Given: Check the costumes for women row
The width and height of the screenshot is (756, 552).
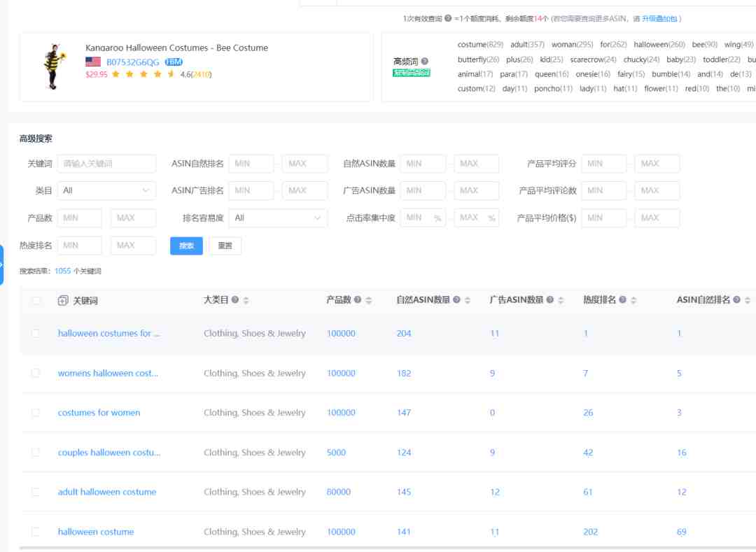Looking at the screenshot, I should point(36,413).
